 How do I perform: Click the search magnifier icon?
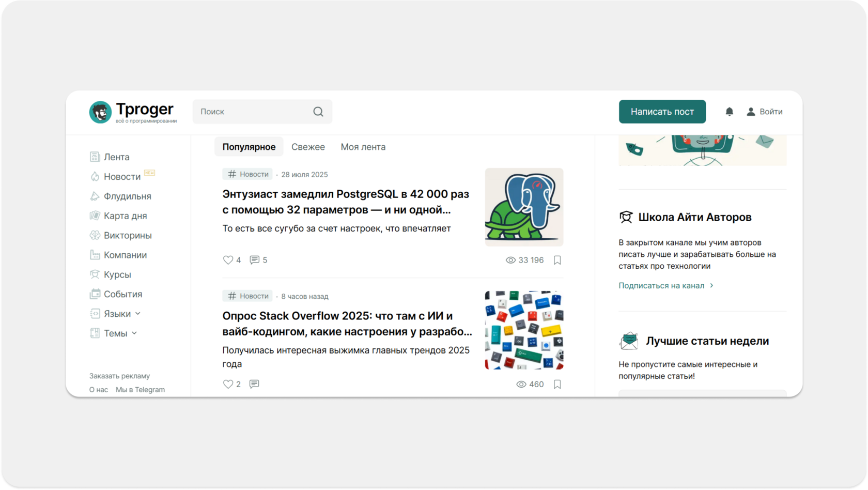[318, 112]
